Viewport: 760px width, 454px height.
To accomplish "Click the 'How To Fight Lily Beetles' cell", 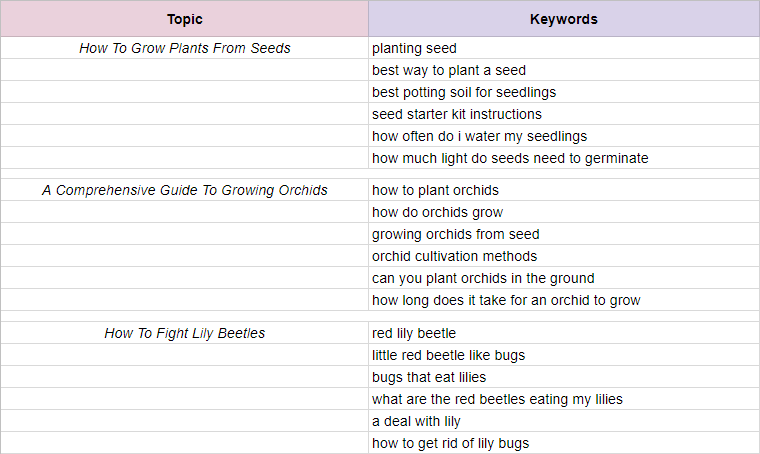I will click(x=184, y=333).
